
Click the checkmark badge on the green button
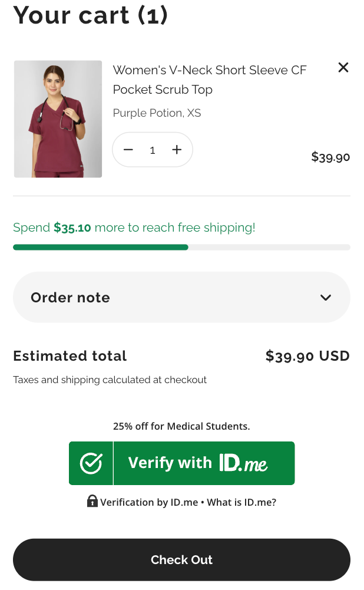click(91, 463)
